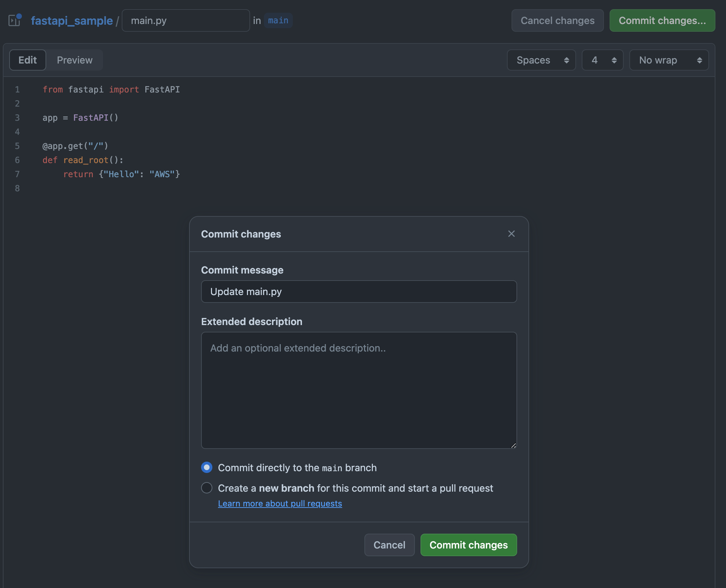Select Commit directly to the main branch
Screen dimensions: 726x588
pyautogui.click(x=207, y=467)
